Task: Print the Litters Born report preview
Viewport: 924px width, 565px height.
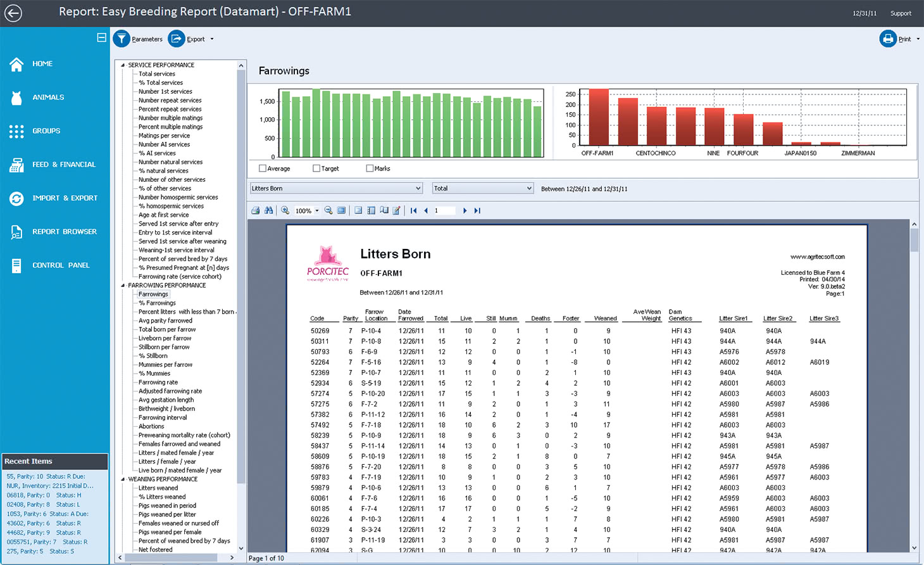Action: [x=256, y=210]
